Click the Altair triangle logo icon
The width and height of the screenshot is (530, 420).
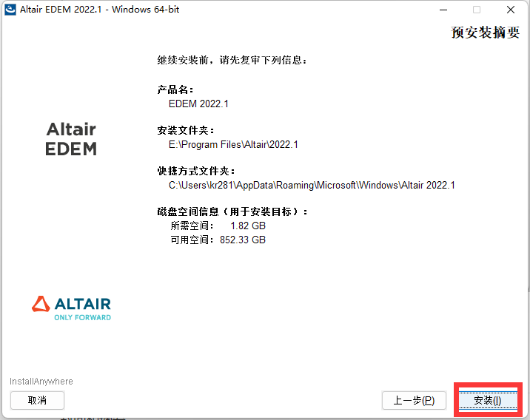click(x=41, y=304)
